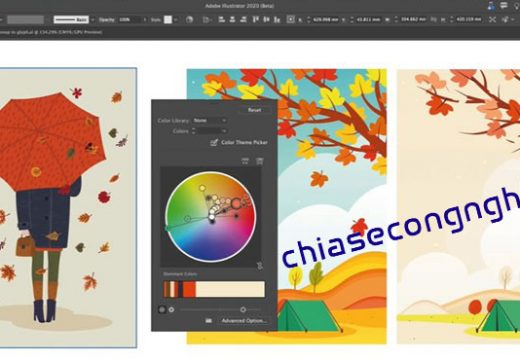This screenshot has width=520, height=360.
Task: Click the lightbulb Discover icon
Action: click(517, 5)
